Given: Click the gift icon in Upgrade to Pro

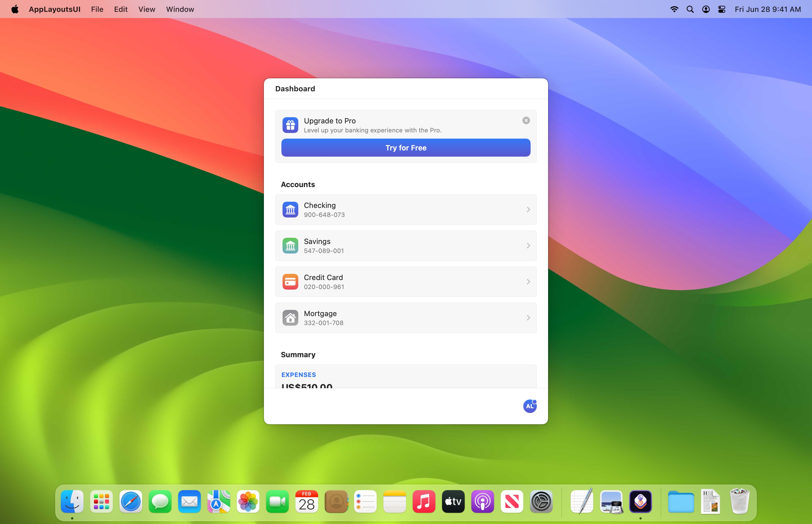Looking at the screenshot, I should pyautogui.click(x=290, y=125).
